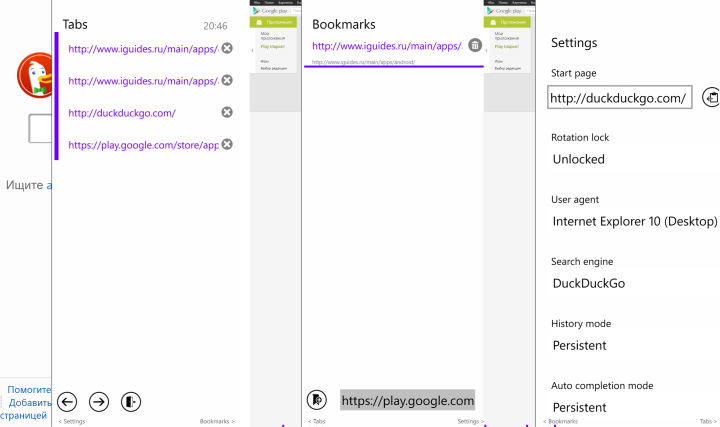This screenshot has width=720, height=427.
Task: Click the 'Tabs' panel heading
Action: coord(75,24)
